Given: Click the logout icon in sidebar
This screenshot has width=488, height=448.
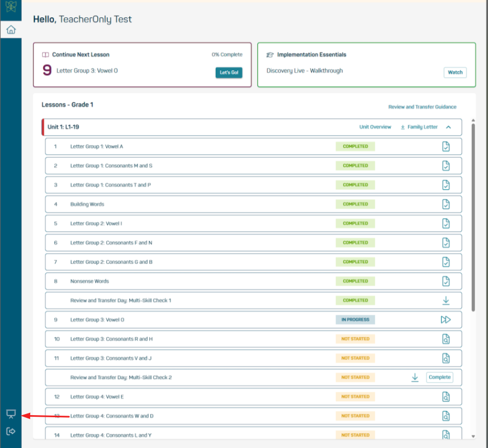Looking at the screenshot, I should point(11,431).
